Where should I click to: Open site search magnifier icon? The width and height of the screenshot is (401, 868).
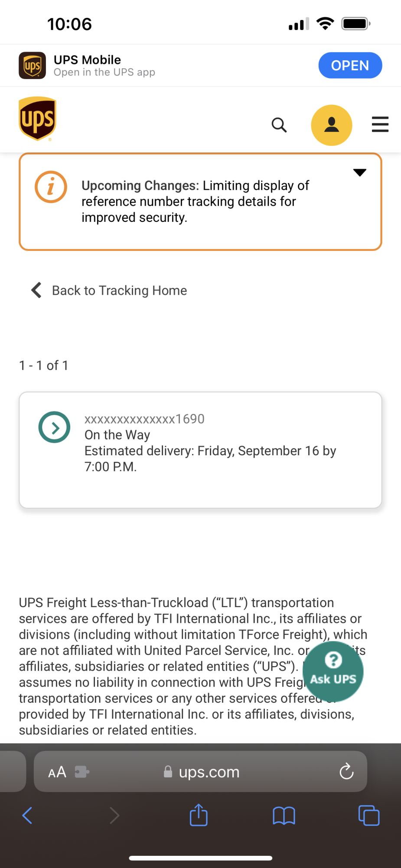pyautogui.click(x=279, y=125)
